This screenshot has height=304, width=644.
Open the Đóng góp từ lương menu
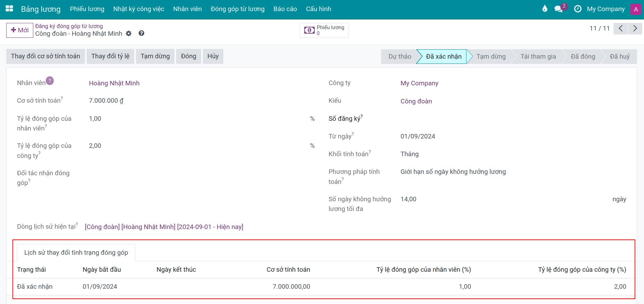click(x=238, y=9)
